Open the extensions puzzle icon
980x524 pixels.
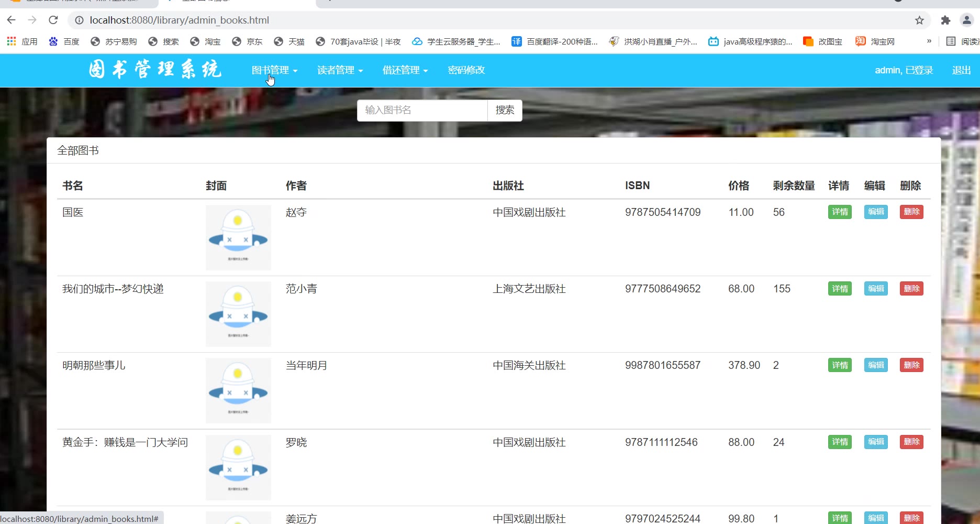pos(945,20)
